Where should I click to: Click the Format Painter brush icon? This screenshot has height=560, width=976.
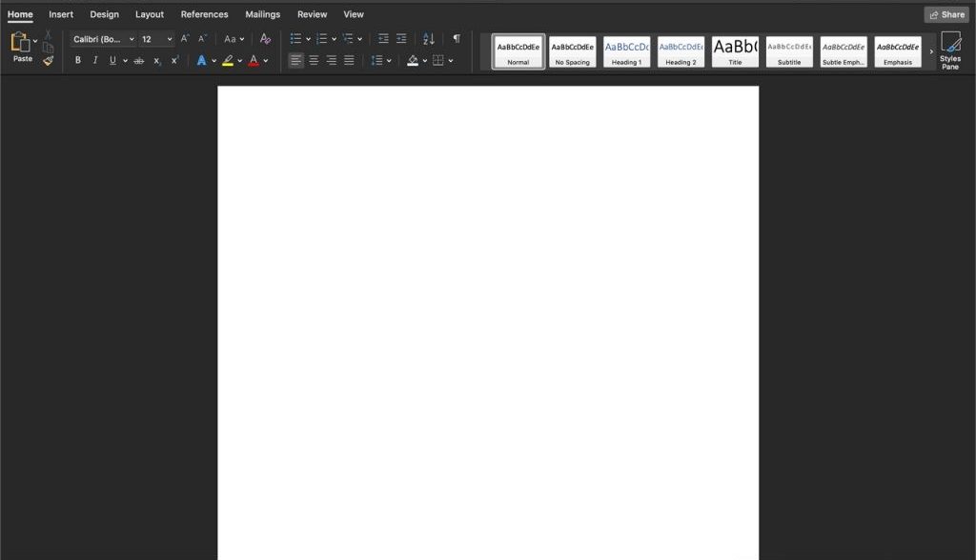[x=48, y=61]
